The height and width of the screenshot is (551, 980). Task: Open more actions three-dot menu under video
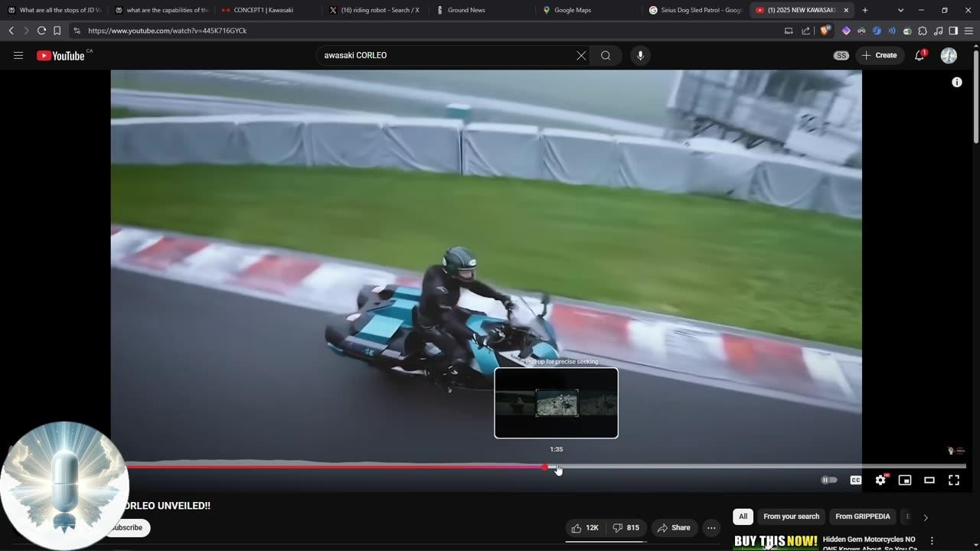pyautogui.click(x=711, y=528)
